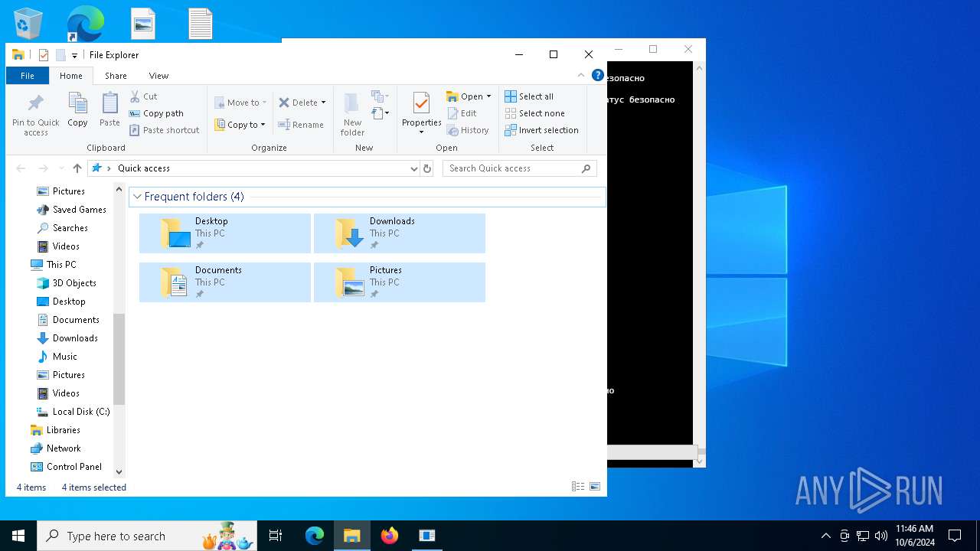This screenshot has width=980, height=551.
Task: Click the New folder icon
Action: click(x=352, y=103)
